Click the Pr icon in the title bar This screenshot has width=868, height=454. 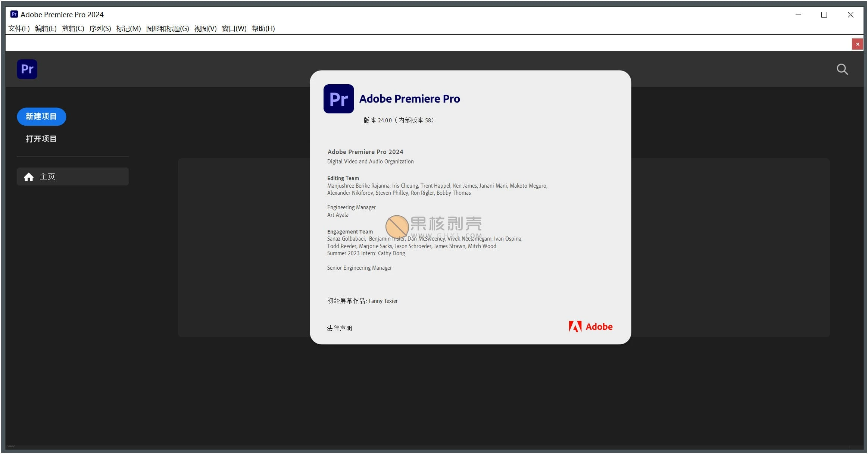13,14
